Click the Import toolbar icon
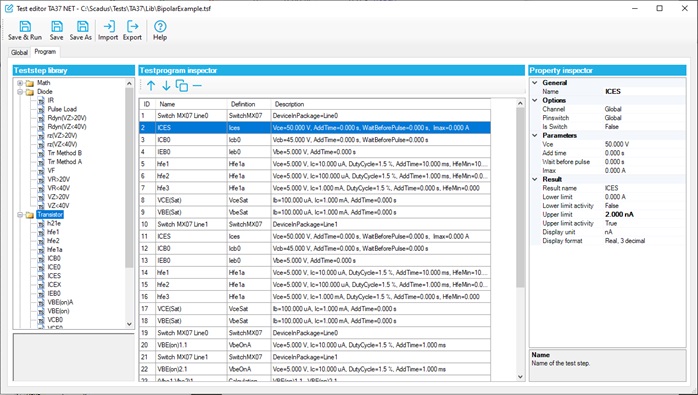The image size is (698, 395). pyautogui.click(x=108, y=30)
